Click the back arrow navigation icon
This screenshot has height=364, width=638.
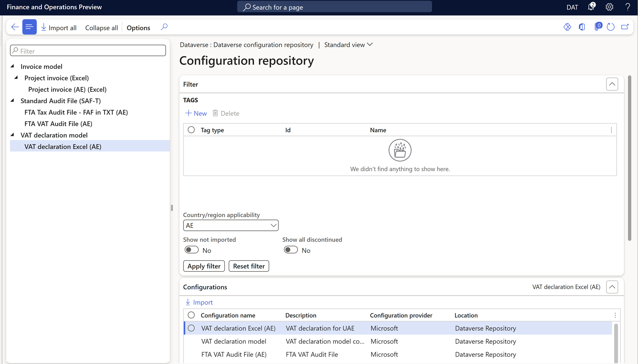click(15, 27)
